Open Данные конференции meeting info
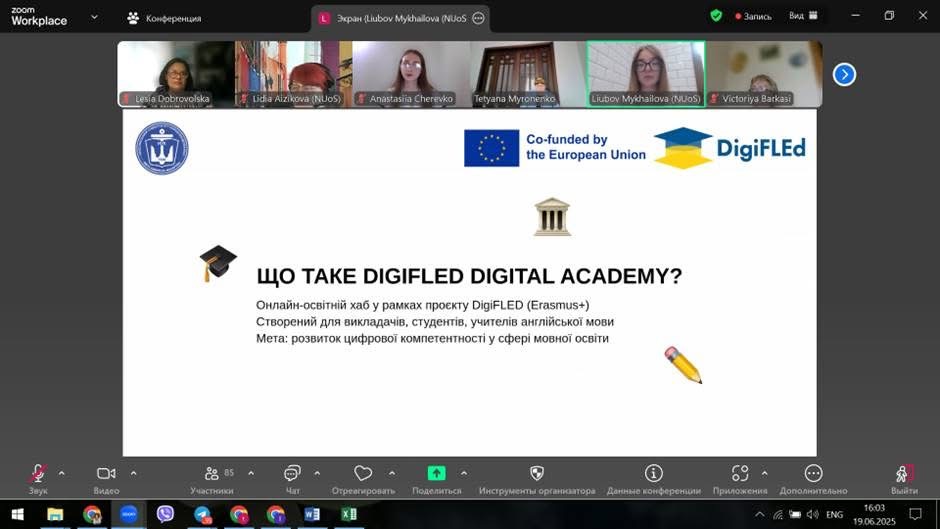This screenshot has width=940, height=529. coord(653,479)
